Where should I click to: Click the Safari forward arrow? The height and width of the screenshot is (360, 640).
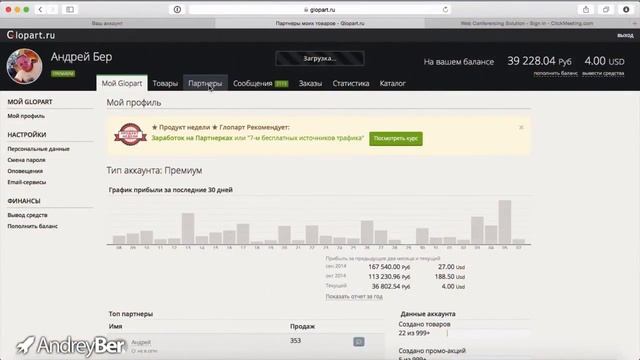click(52, 9)
